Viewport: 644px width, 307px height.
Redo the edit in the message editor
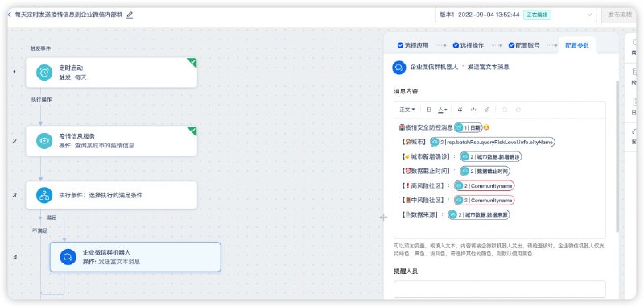click(518, 110)
